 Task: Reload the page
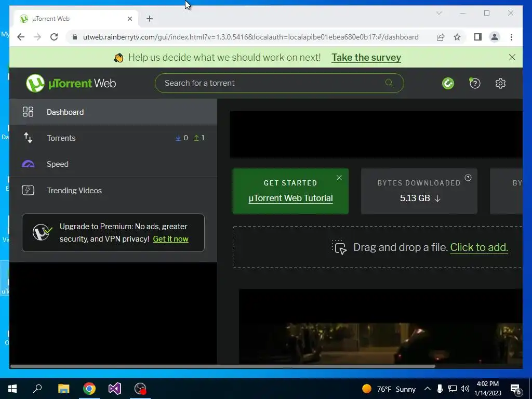pyautogui.click(x=54, y=37)
